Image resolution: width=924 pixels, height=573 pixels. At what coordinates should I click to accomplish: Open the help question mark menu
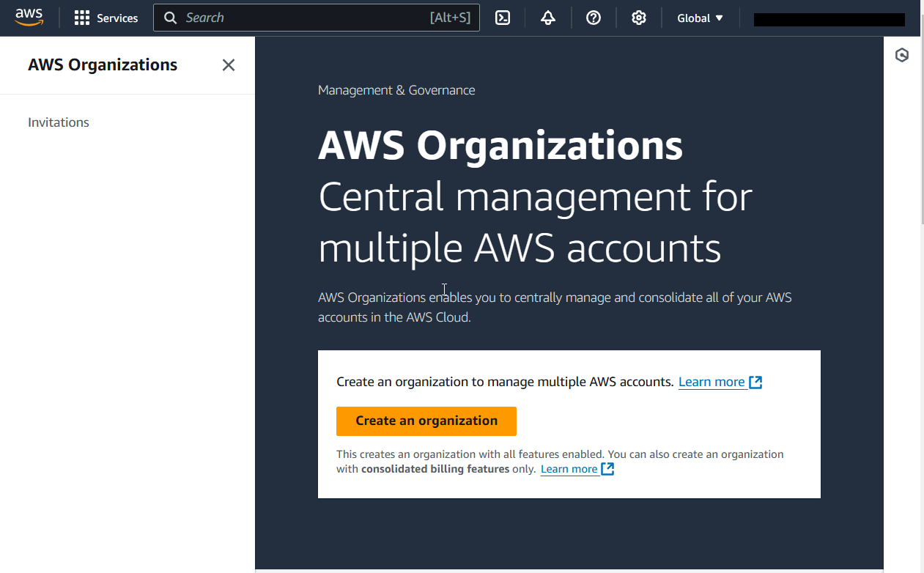click(x=594, y=18)
